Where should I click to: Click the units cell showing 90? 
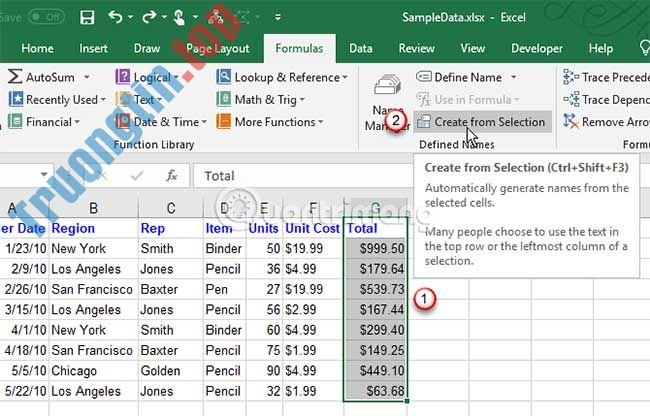point(264,370)
